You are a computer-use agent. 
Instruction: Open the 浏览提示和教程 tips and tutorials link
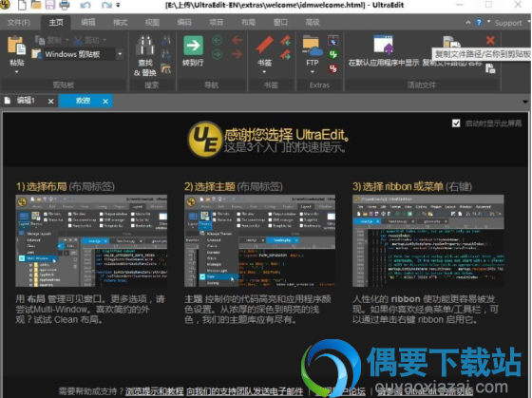pyautogui.click(x=154, y=391)
